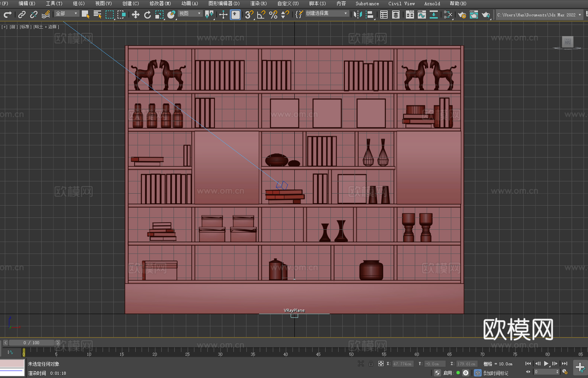Click viewport [标准] shading preset label

tap(26, 27)
